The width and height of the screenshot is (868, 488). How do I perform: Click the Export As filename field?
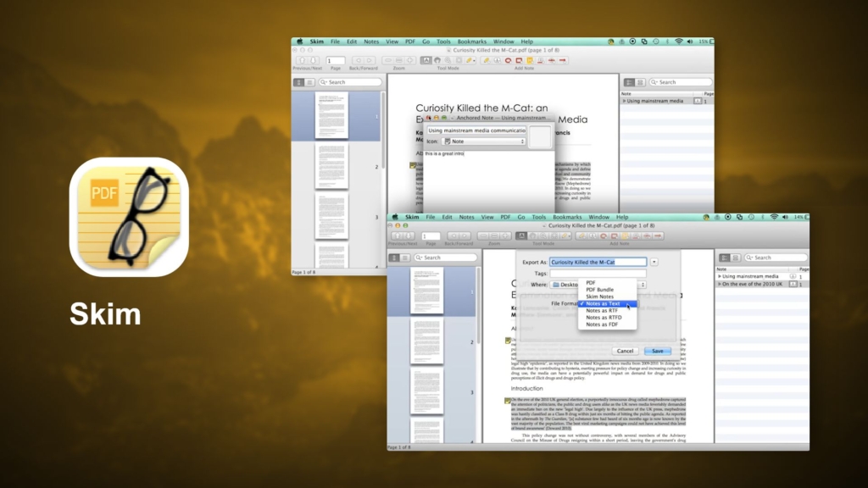(x=598, y=262)
